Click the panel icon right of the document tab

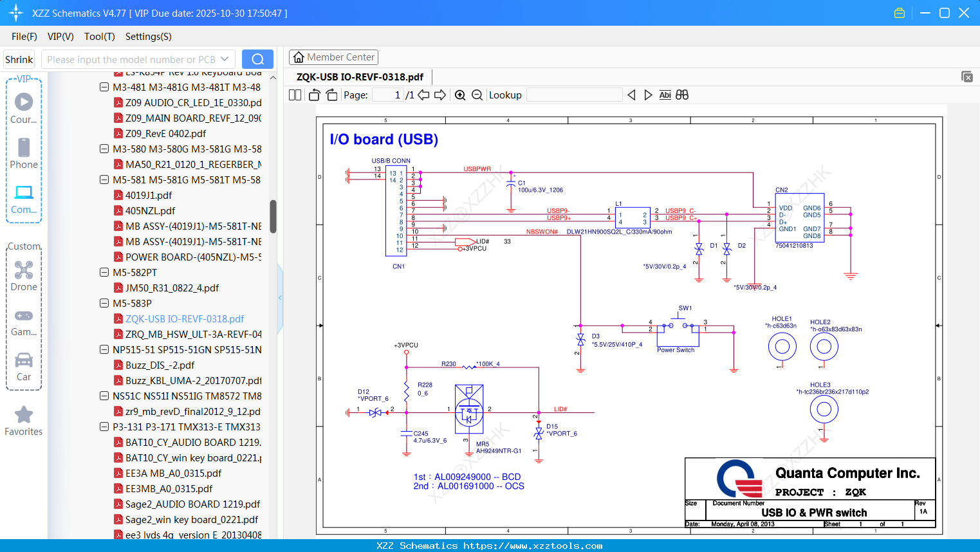click(967, 77)
